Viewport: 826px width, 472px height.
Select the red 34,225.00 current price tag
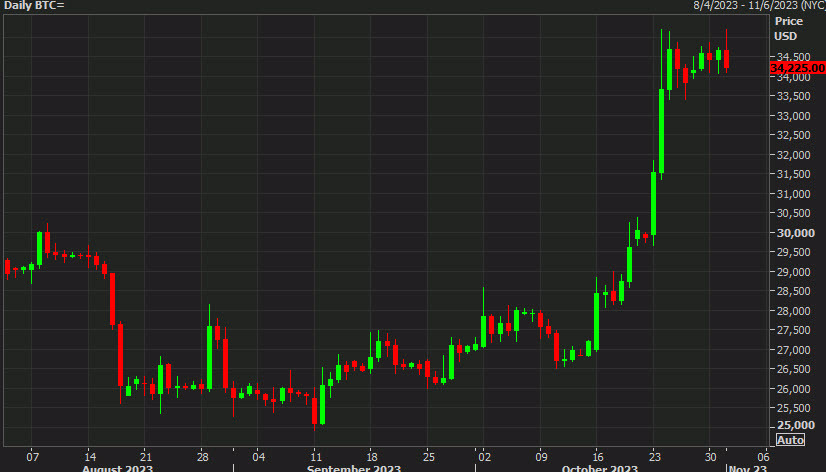[x=797, y=68]
